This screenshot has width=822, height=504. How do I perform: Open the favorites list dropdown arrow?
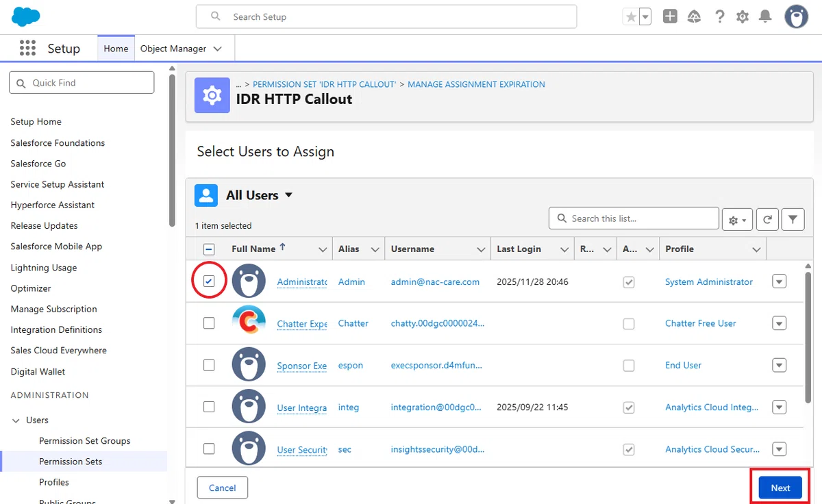[645, 17]
